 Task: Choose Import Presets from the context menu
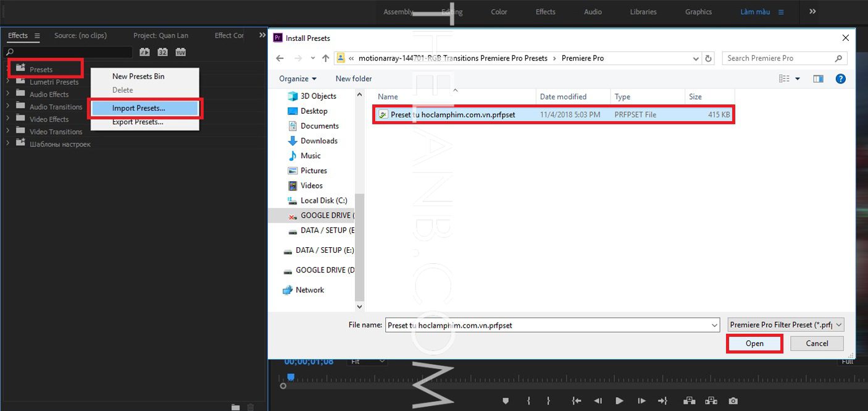(138, 108)
